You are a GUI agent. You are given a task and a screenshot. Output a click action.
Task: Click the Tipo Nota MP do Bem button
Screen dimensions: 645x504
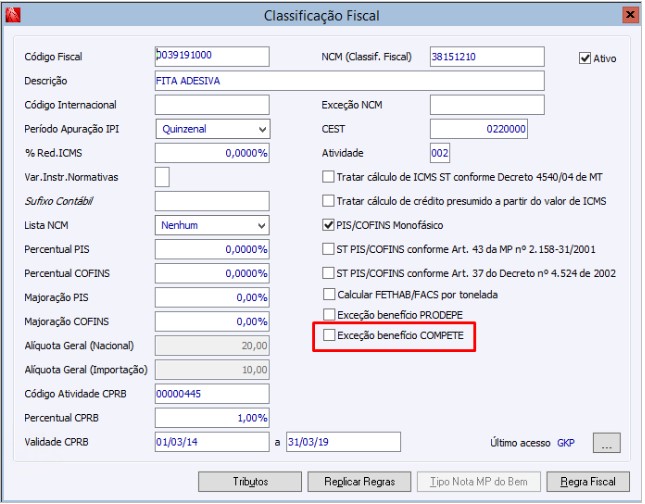tap(479, 482)
